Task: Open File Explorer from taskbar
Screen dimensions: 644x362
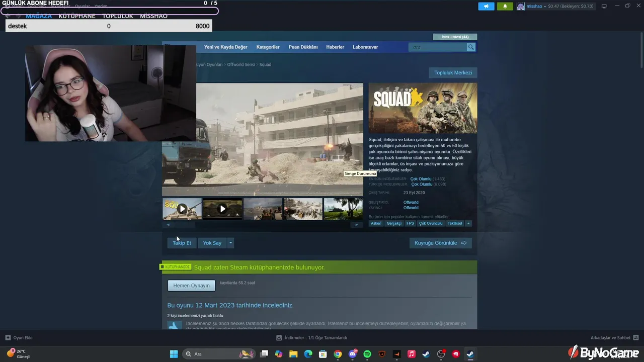Action: pyautogui.click(x=293, y=354)
